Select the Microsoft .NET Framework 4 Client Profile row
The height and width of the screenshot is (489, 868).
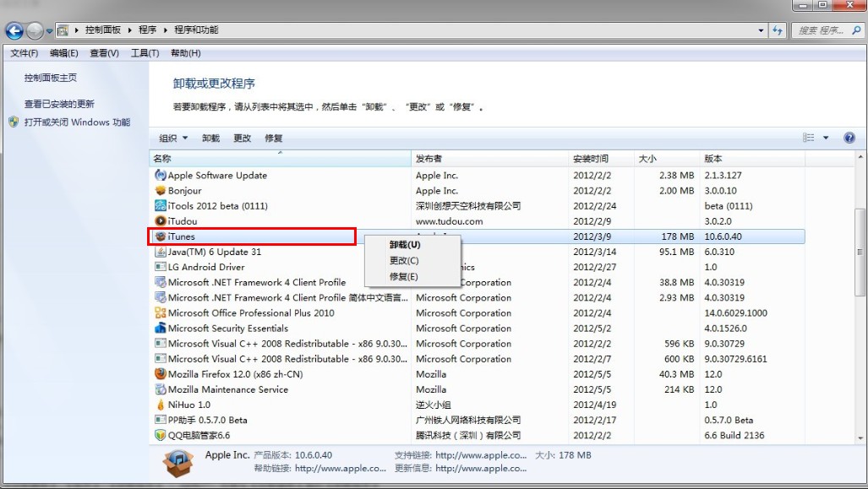tap(478, 282)
